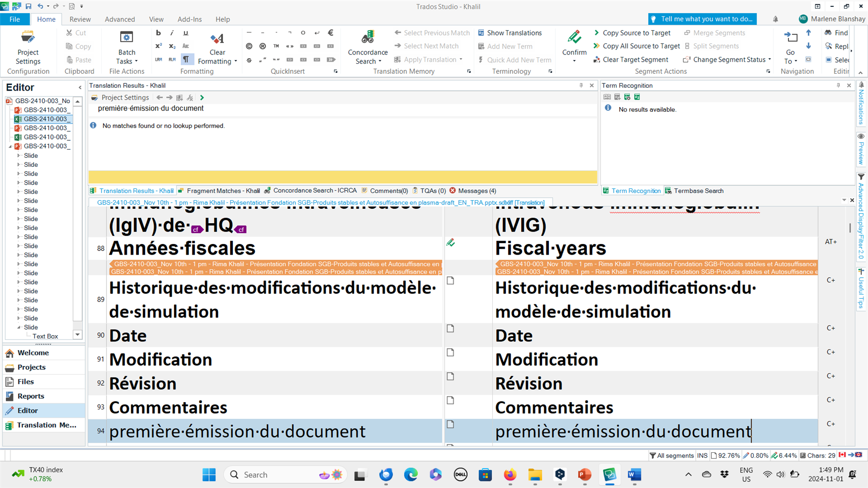Click green arrow in Translation Results toolbar

tap(202, 97)
